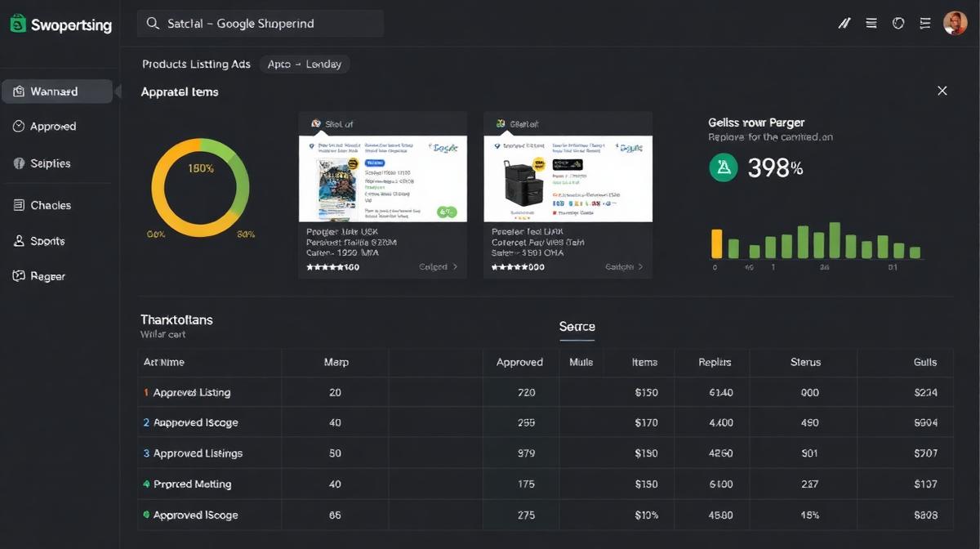Image resolution: width=980 pixels, height=549 pixels.
Task: Click the Gulls value $707
Action: point(926,453)
